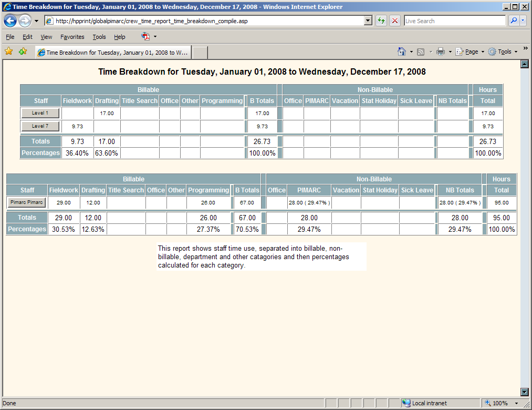The width and height of the screenshot is (532, 410).
Task: Open the PDF converter dropdown arrow
Action: click(155, 37)
